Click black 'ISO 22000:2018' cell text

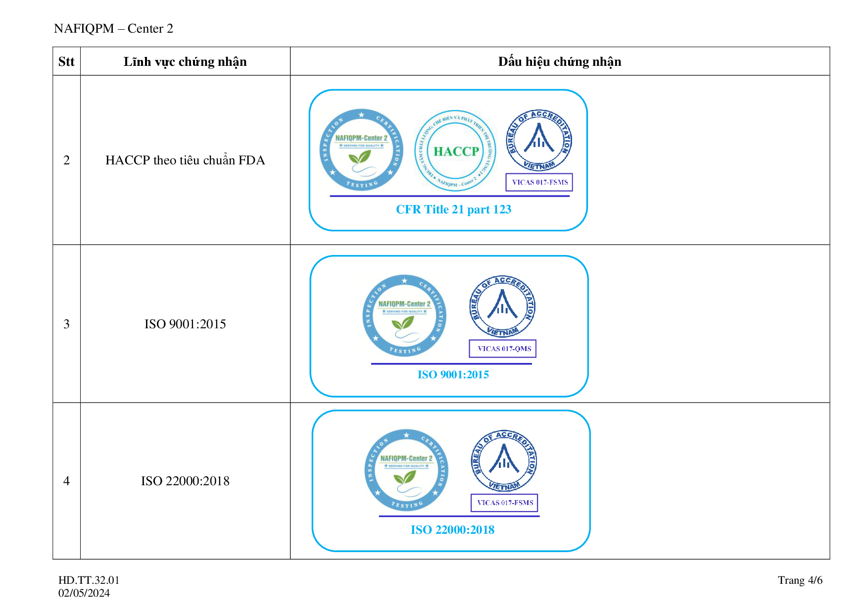pyautogui.click(x=185, y=481)
